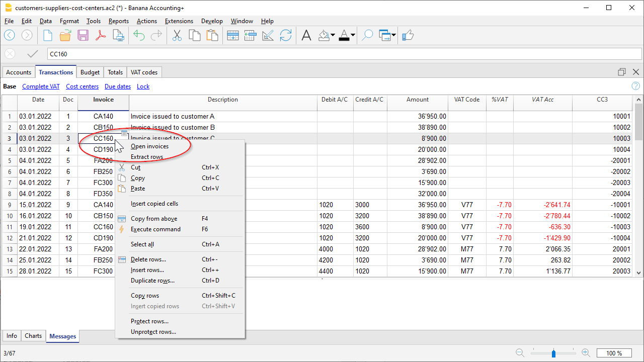This screenshot has width=644, height=362.
Task: Open the Find magnifier tool
Action: [x=368, y=35]
